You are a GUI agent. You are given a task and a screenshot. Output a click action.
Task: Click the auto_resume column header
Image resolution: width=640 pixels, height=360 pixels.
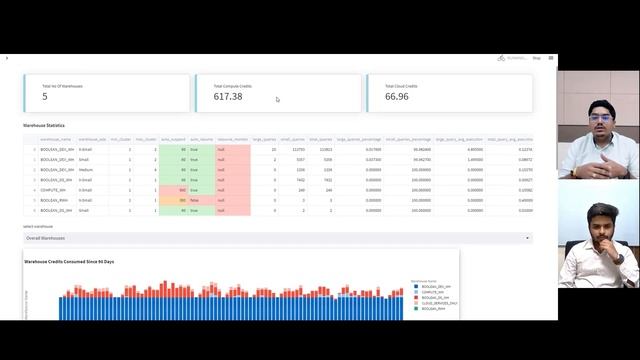201,140
